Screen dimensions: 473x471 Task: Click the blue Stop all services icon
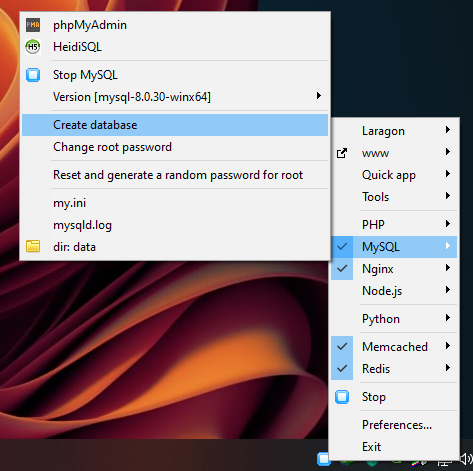pyautogui.click(x=342, y=397)
